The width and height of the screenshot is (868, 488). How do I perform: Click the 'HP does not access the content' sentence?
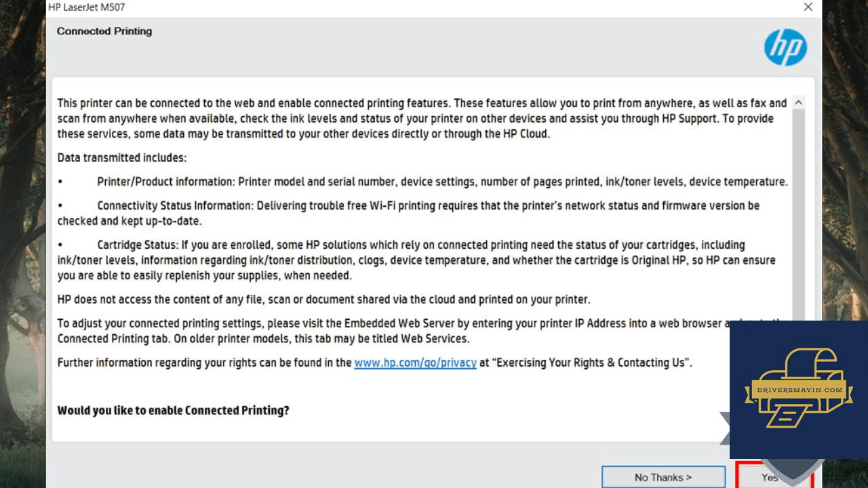point(323,300)
